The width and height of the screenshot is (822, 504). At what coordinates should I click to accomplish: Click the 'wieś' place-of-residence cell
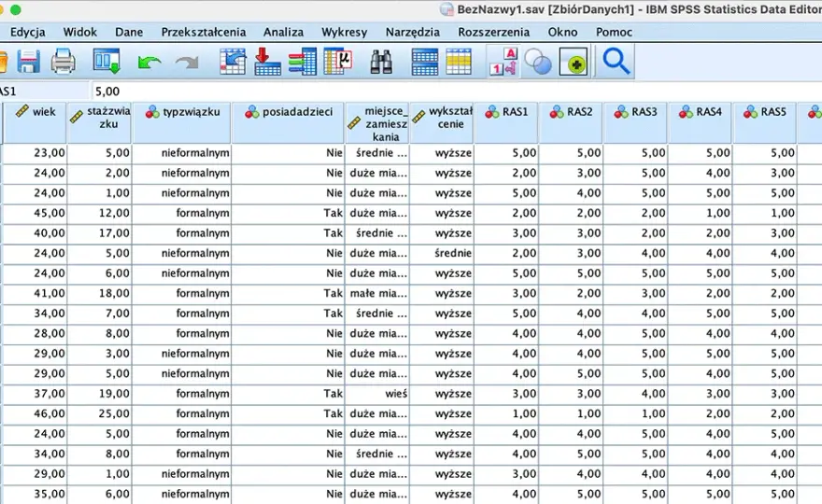click(377, 394)
